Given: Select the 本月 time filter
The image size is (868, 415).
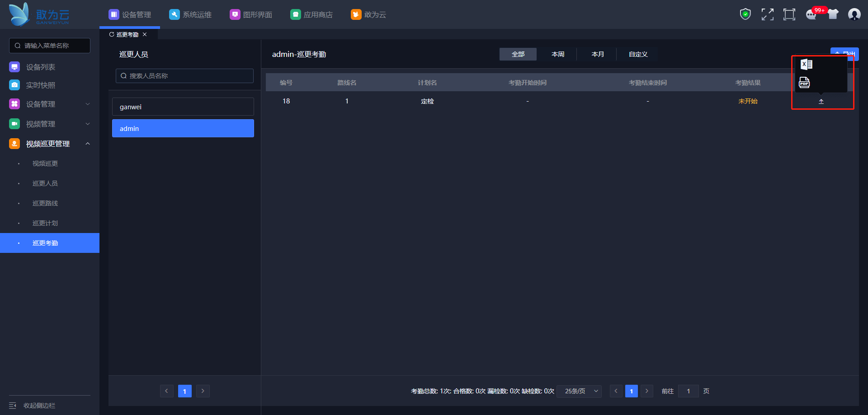Looking at the screenshot, I should pyautogui.click(x=598, y=54).
